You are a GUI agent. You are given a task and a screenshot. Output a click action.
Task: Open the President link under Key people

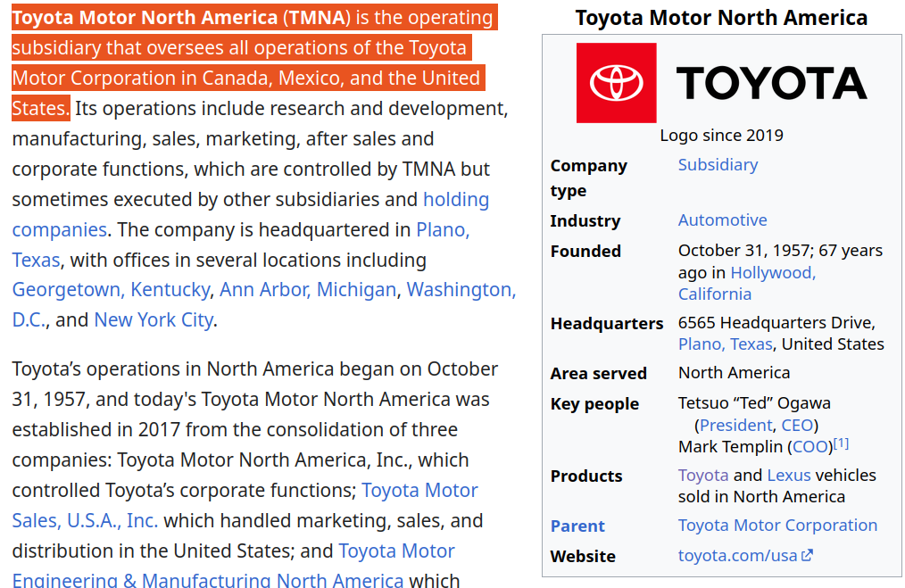click(736, 426)
